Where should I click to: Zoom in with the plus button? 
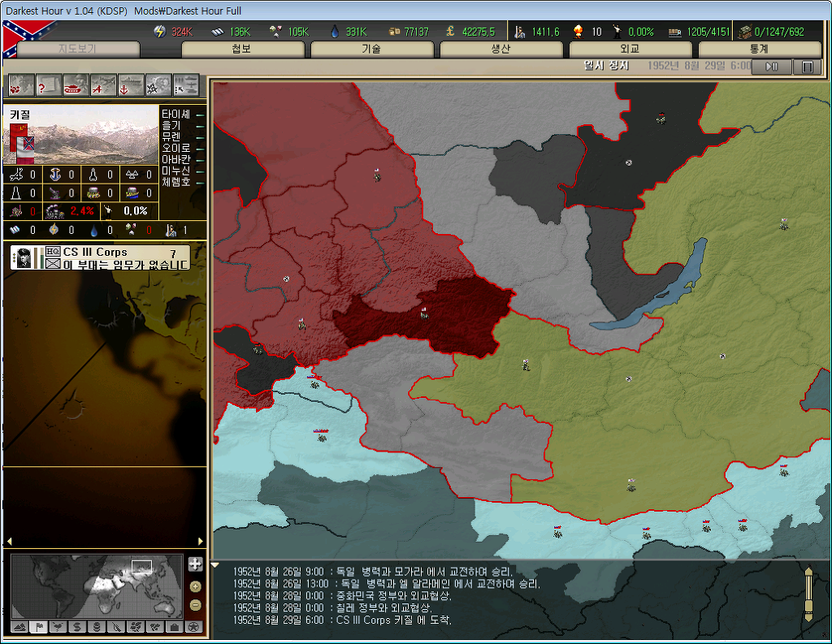point(195,586)
